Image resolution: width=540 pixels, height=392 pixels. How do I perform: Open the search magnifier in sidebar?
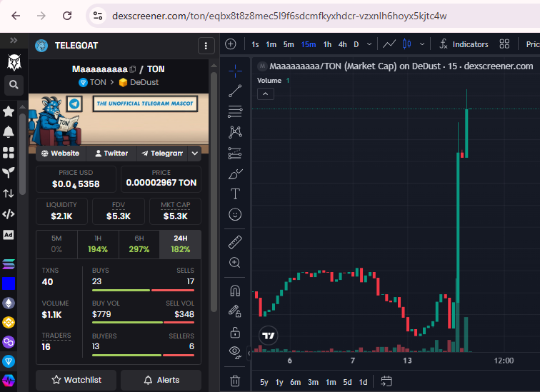pyautogui.click(x=14, y=85)
